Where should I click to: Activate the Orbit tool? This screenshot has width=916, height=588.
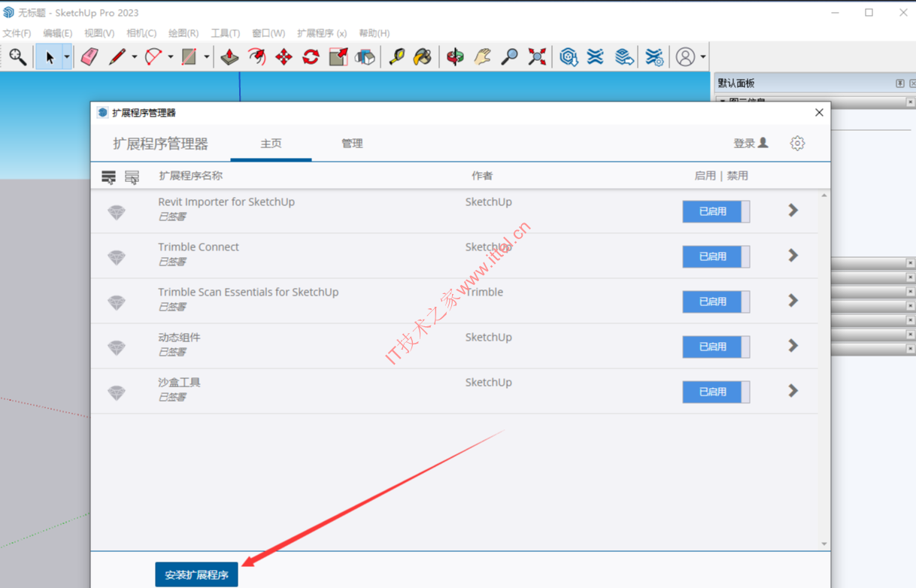[x=455, y=56]
